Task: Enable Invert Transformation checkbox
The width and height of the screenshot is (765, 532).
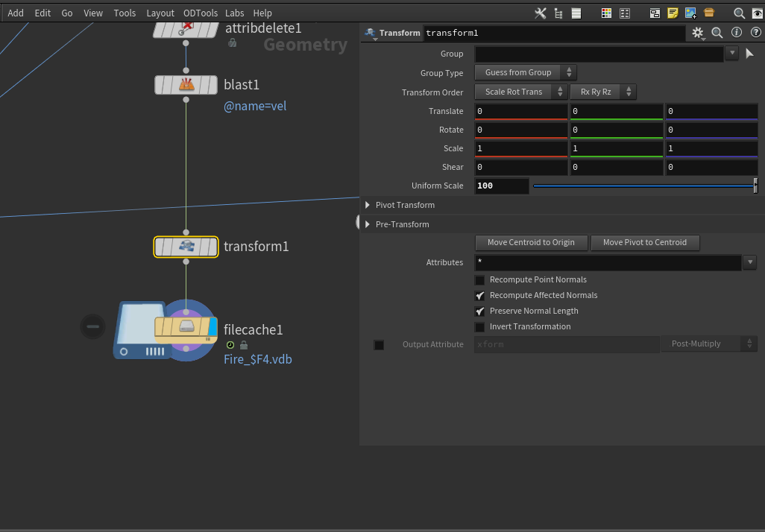Action: [x=480, y=326]
